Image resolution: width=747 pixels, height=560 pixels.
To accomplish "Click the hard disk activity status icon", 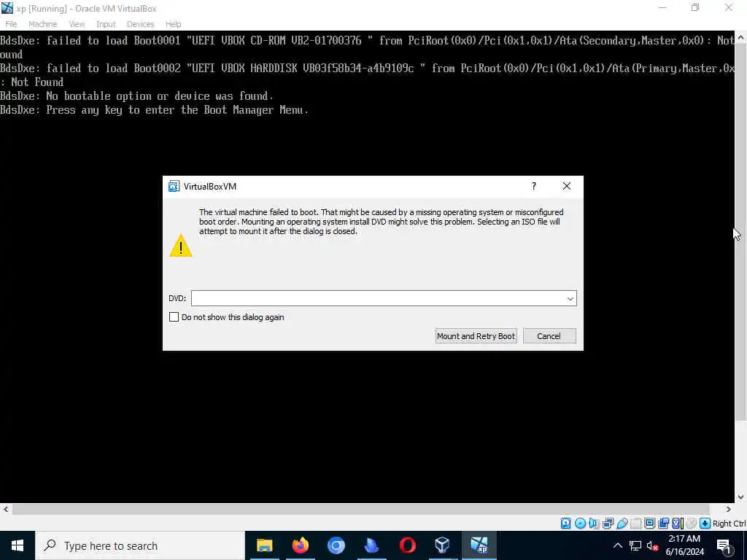I will [x=565, y=524].
